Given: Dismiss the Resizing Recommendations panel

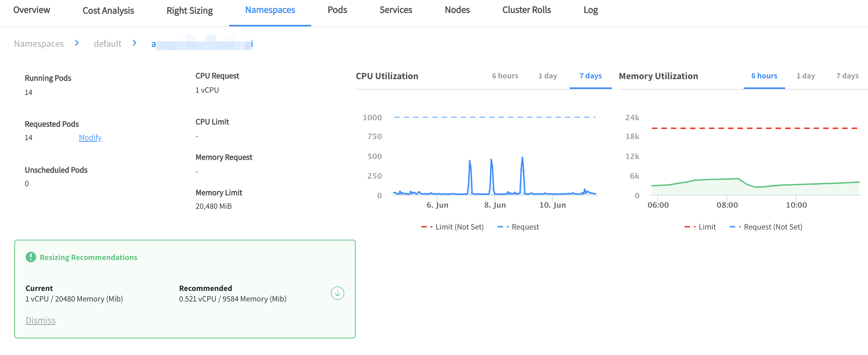Looking at the screenshot, I should [x=40, y=320].
